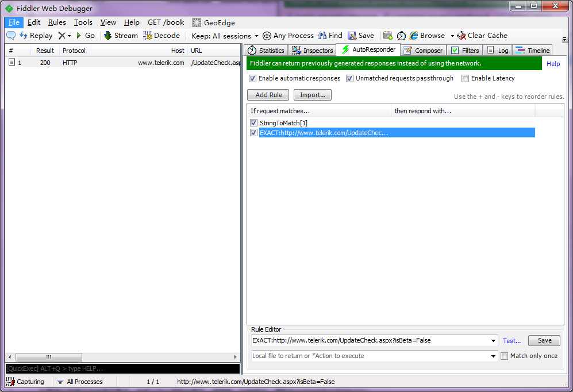Click the Replay toolbar button
The image size is (573, 392).
click(x=36, y=36)
